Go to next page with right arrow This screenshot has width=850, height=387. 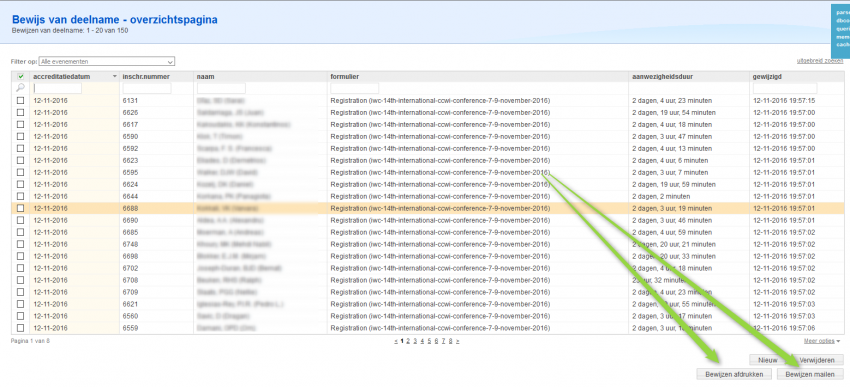tap(458, 341)
